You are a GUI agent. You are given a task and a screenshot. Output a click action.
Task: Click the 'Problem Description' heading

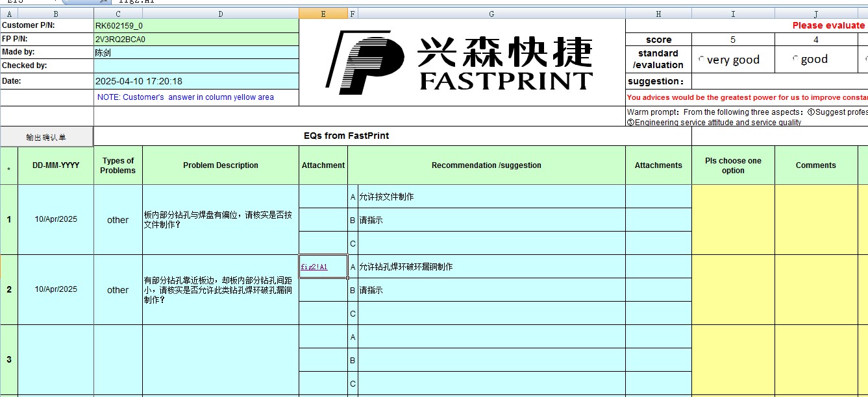(221, 165)
